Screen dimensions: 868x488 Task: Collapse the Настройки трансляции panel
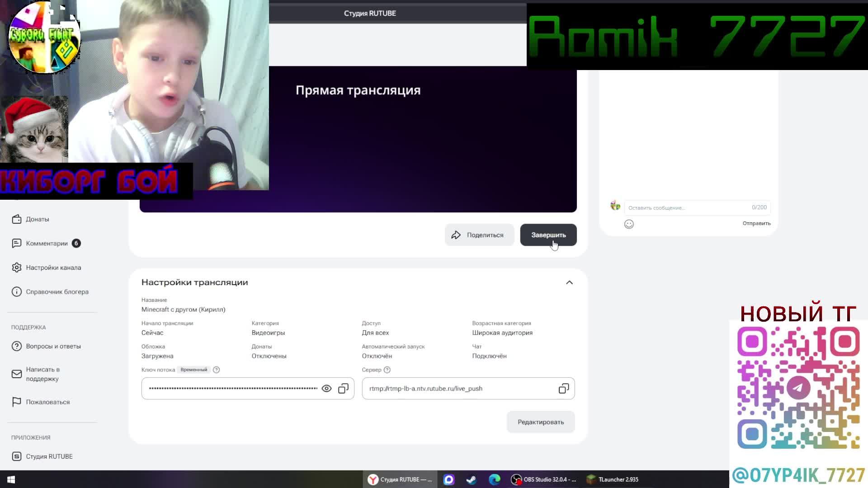coord(570,282)
